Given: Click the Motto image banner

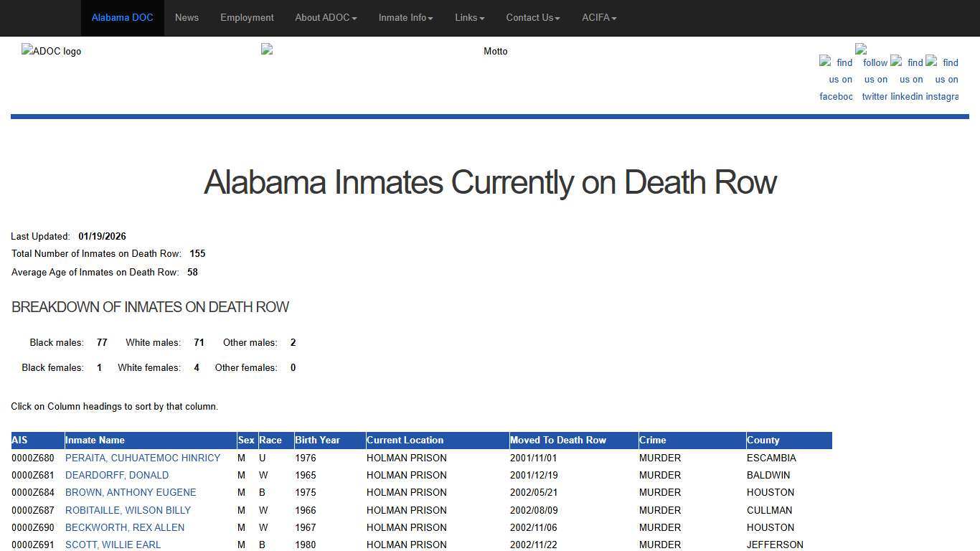Looking at the screenshot, I should (495, 51).
